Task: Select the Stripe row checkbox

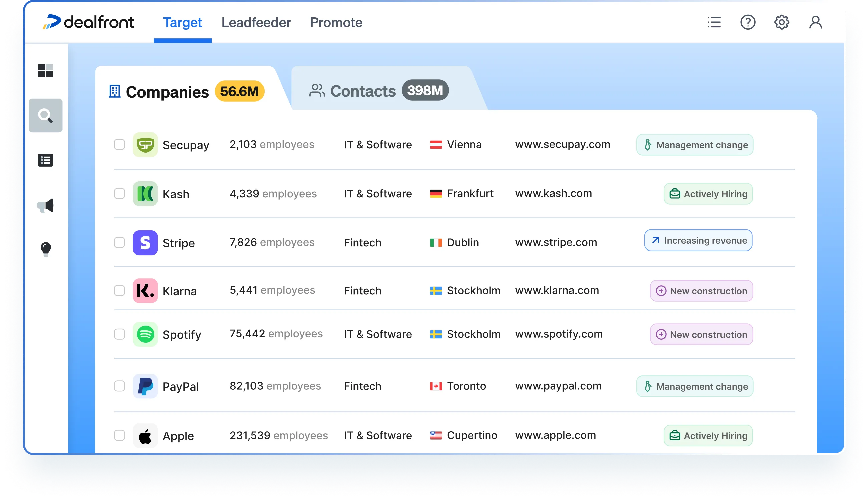Action: [119, 243]
